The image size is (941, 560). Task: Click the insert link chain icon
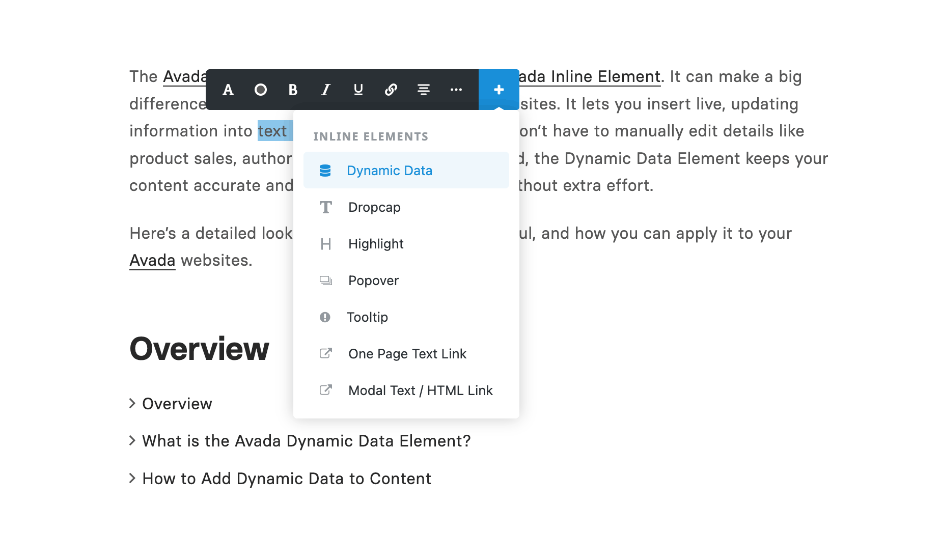[x=391, y=90]
